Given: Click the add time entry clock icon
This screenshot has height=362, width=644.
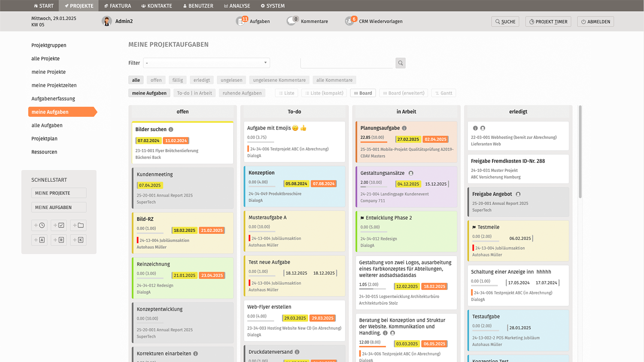Looking at the screenshot, I should (39, 225).
